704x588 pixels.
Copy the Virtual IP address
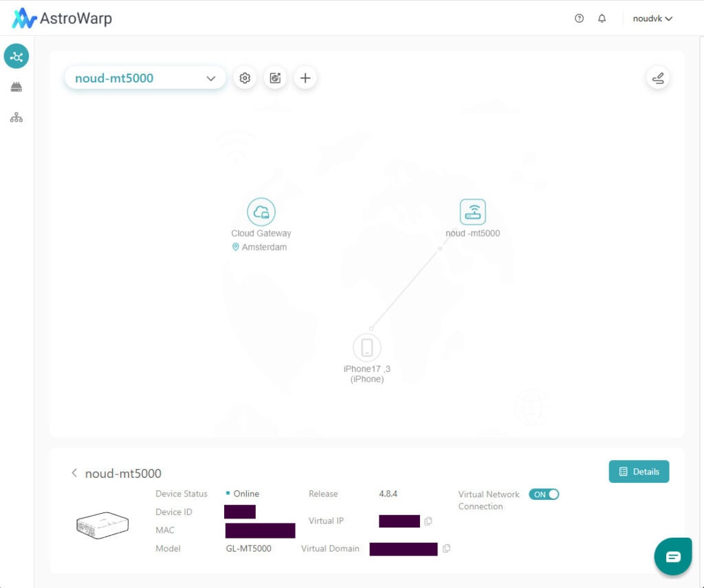428,521
